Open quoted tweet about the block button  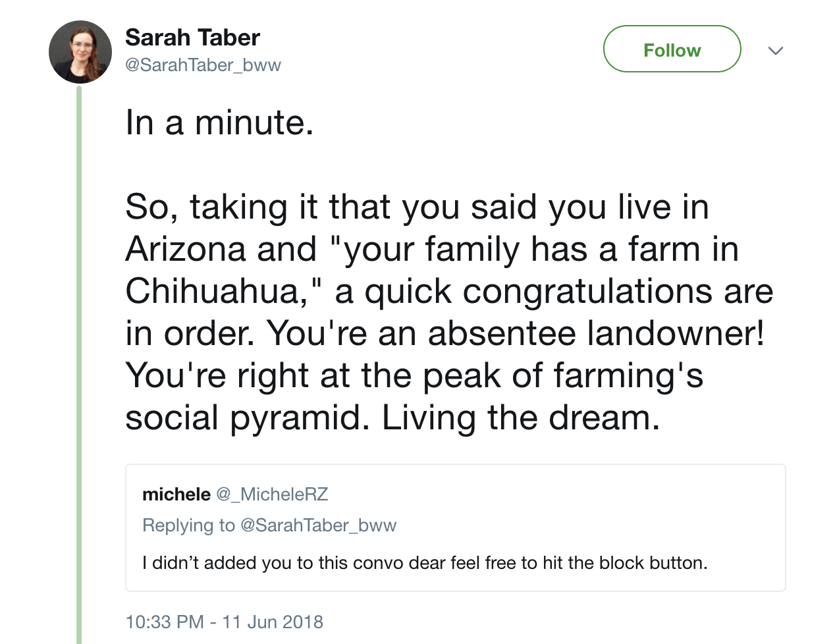click(425, 563)
